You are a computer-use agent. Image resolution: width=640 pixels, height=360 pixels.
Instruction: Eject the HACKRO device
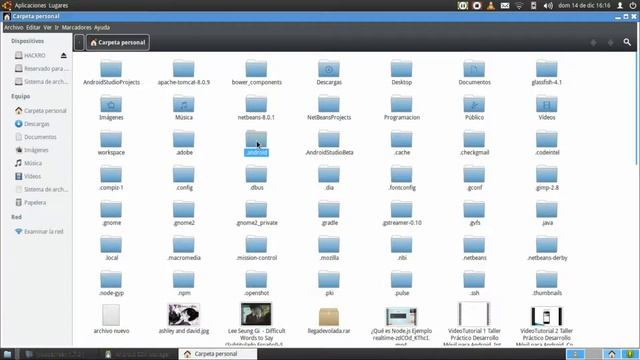point(64,55)
